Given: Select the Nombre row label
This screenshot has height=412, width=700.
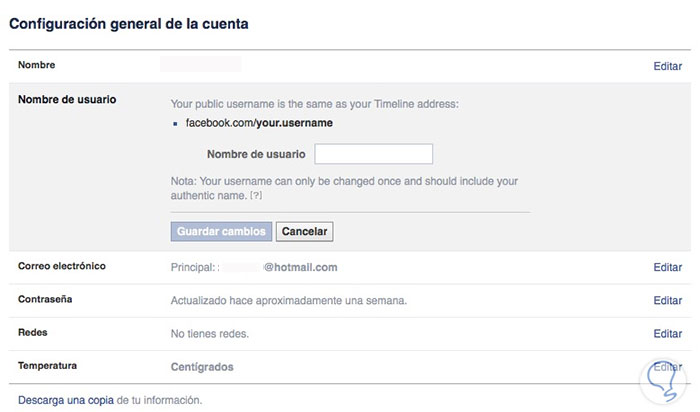Looking at the screenshot, I should pyautogui.click(x=37, y=65).
